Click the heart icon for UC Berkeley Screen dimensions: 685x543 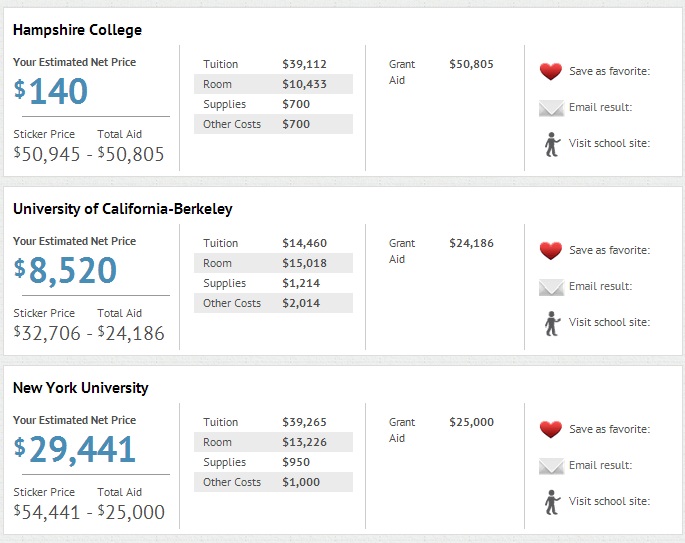pyautogui.click(x=551, y=250)
